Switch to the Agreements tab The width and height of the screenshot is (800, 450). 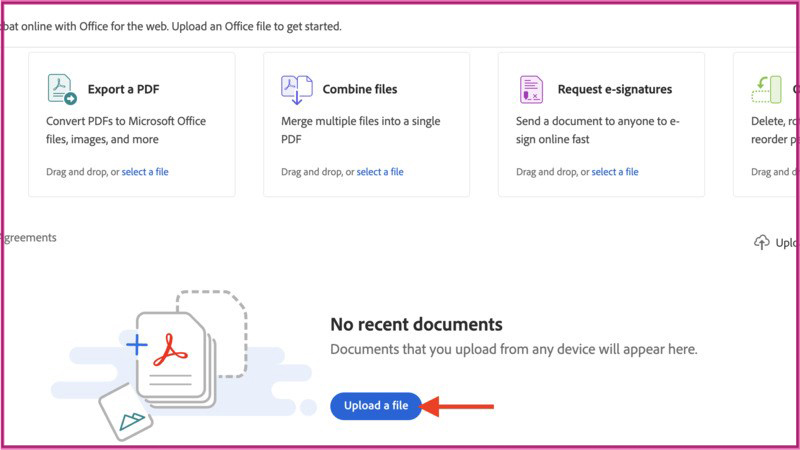[30, 238]
